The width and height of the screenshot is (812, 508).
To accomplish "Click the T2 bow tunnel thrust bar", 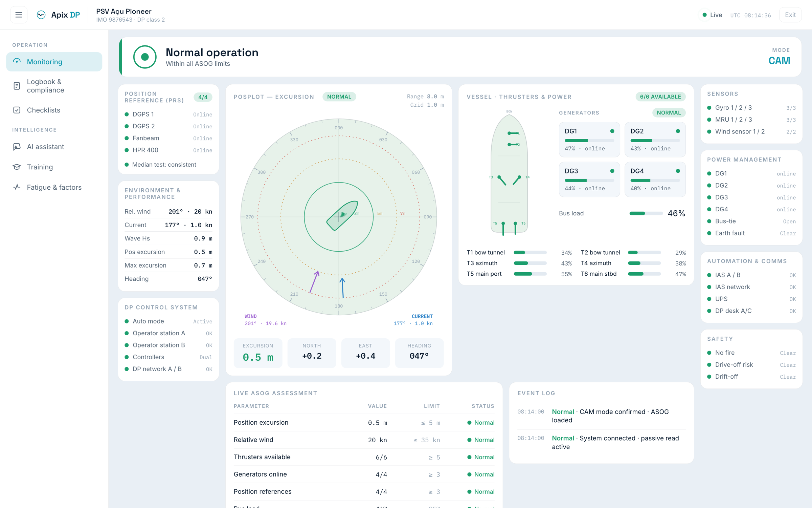I will point(644,253).
